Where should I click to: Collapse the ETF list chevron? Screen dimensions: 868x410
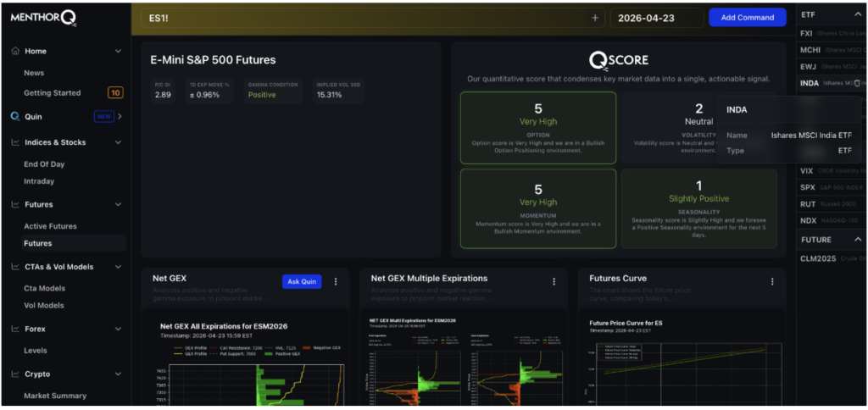pyautogui.click(x=858, y=15)
